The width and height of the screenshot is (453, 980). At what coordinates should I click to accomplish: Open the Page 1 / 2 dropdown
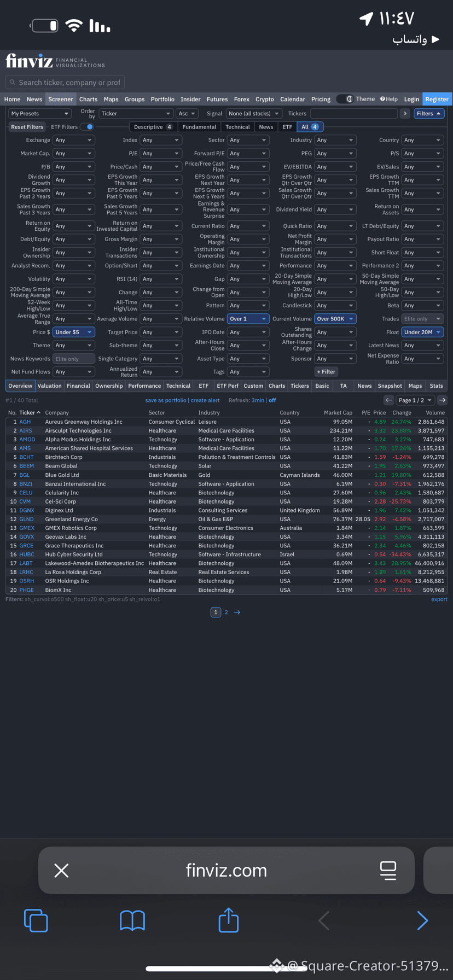415,400
